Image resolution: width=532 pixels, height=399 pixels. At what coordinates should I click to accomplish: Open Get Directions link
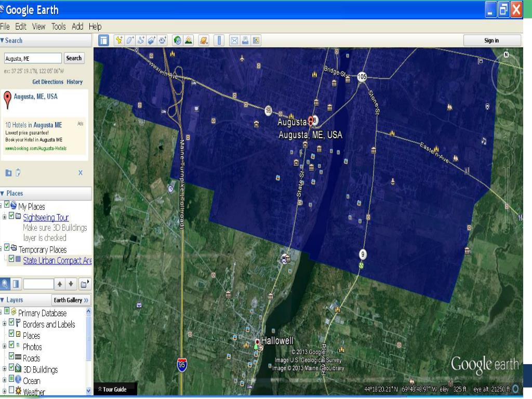48,82
